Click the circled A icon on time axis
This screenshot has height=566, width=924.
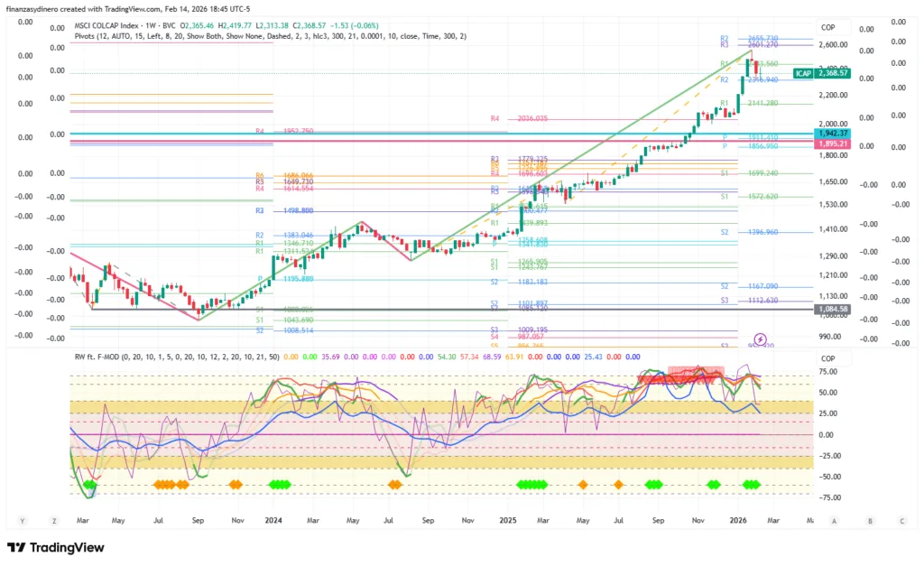click(834, 521)
